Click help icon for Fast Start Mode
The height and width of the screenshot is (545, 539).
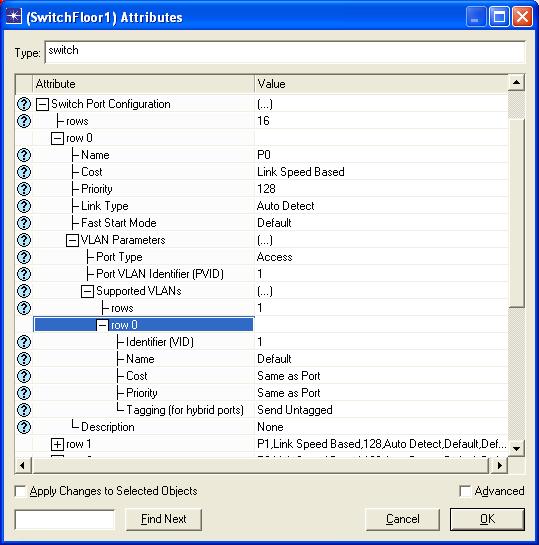tap(24, 223)
